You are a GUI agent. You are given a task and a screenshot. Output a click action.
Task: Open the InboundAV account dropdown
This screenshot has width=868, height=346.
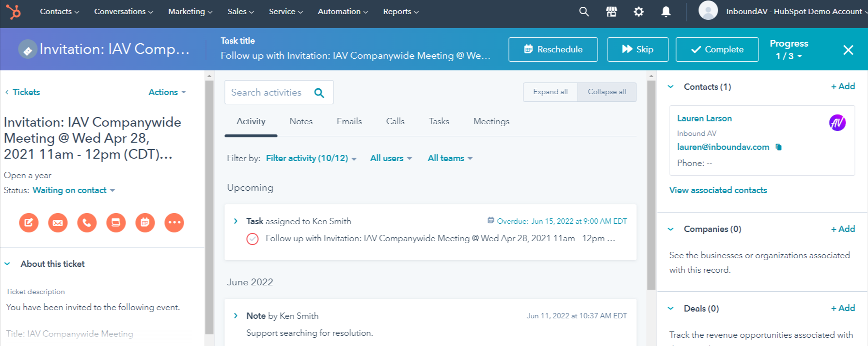pyautogui.click(x=796, y=12)
